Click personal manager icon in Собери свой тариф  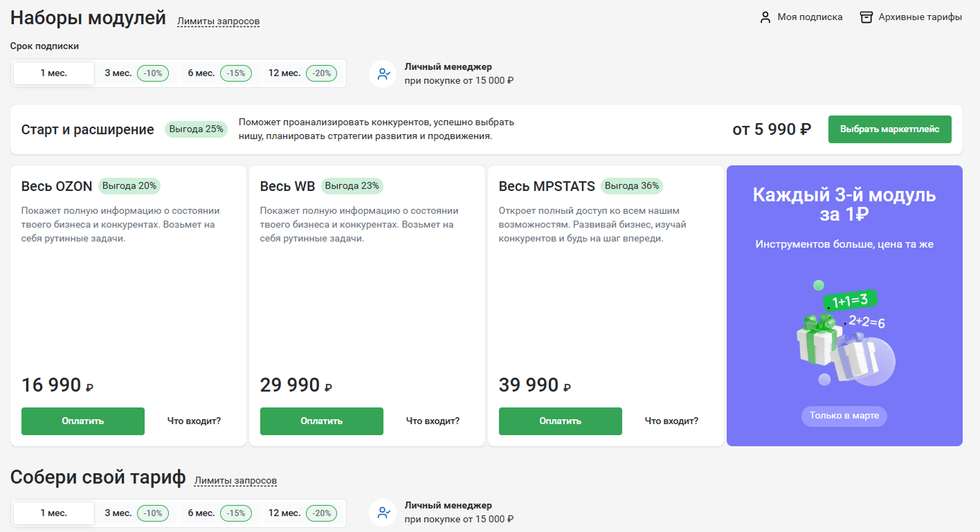(383, 513)
